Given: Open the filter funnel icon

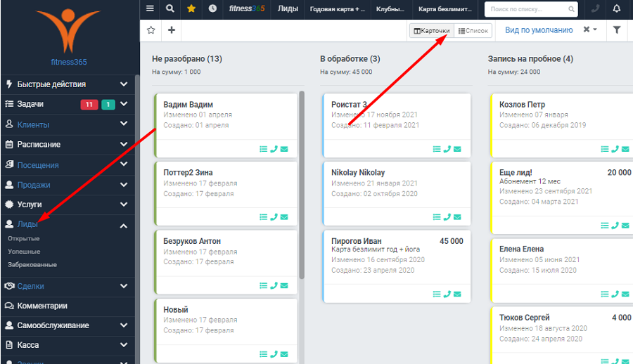Looking at the screenshot, I should click(x=617, y=30).
